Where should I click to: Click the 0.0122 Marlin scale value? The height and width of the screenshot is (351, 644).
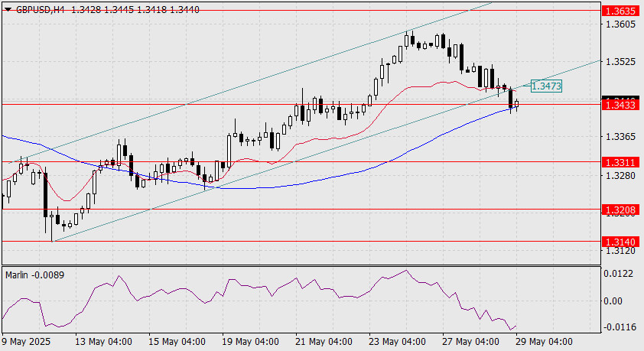click(619, 274)
